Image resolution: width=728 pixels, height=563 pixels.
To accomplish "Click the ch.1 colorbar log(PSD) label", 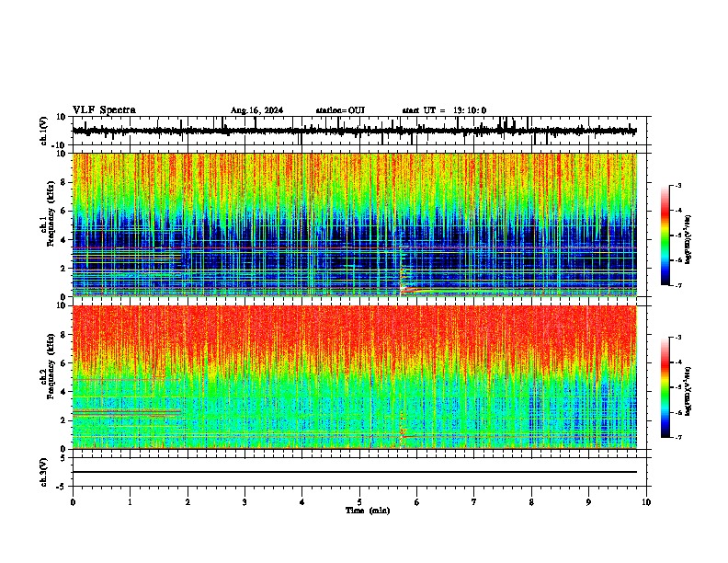I will coord(688,240).
